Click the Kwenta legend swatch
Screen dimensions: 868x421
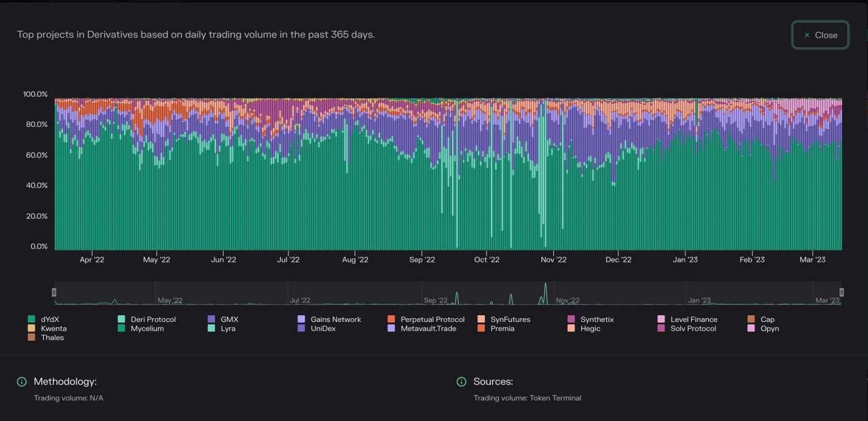[32, 329]
